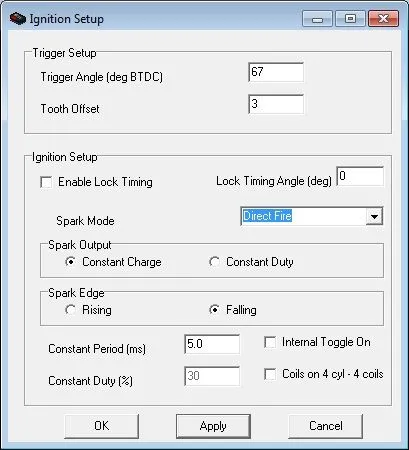The height and width of the screenshot is (450, 409).
Task: Open the Spark Mode dropdown arrow
Action: (374, 217)
